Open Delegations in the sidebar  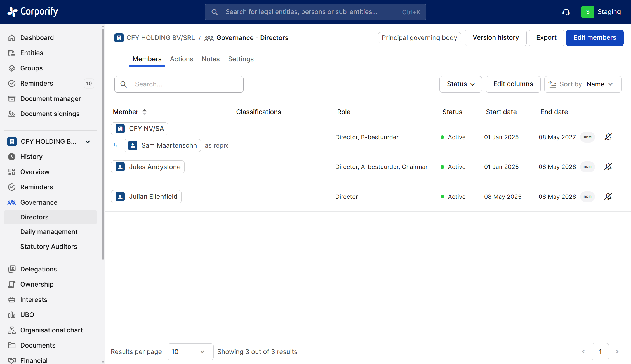(39, 269)
